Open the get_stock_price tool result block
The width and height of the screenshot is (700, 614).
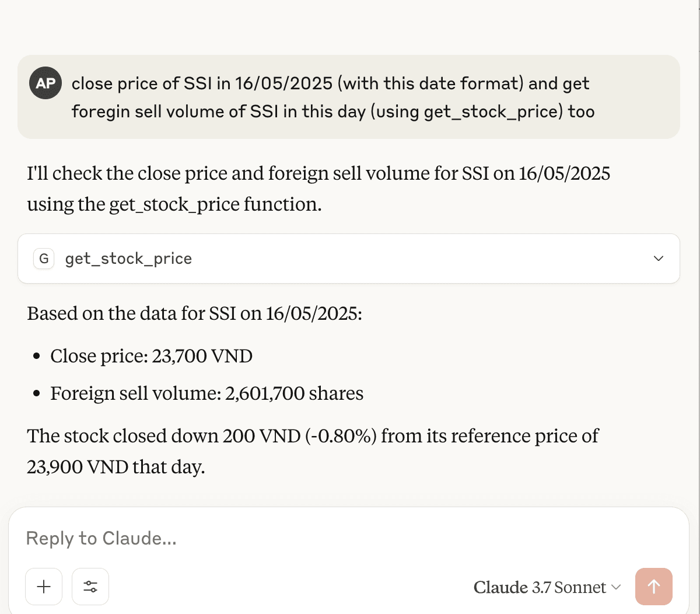coord(349,259)
